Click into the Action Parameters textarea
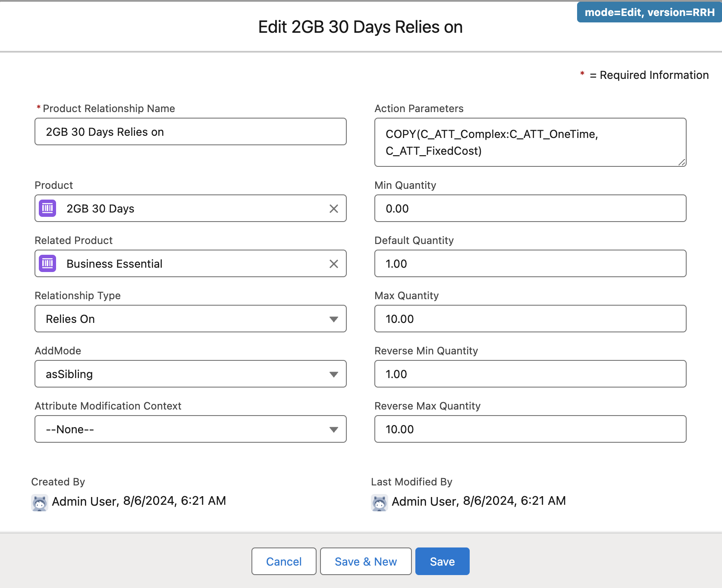The width and height of the screenshot is (722, 588). [531, 142]
